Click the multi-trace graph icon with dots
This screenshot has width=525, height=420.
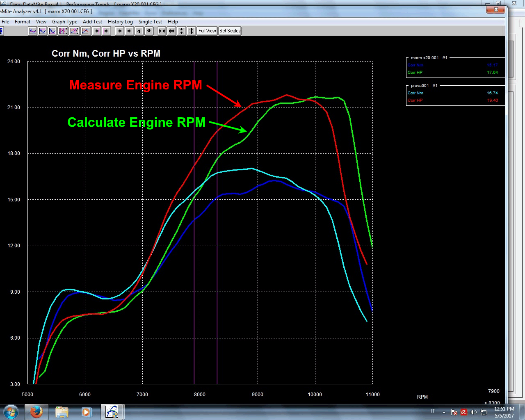click(x=63, y=30)
